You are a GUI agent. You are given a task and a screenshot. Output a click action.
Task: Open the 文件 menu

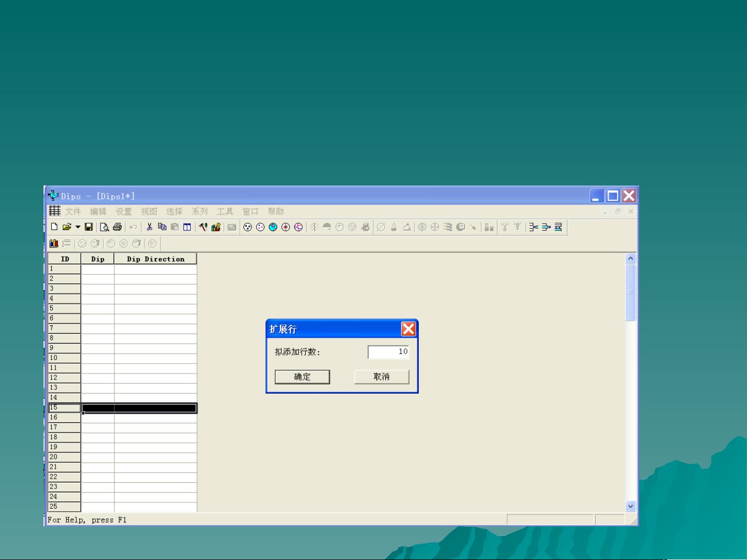(73, 211)
